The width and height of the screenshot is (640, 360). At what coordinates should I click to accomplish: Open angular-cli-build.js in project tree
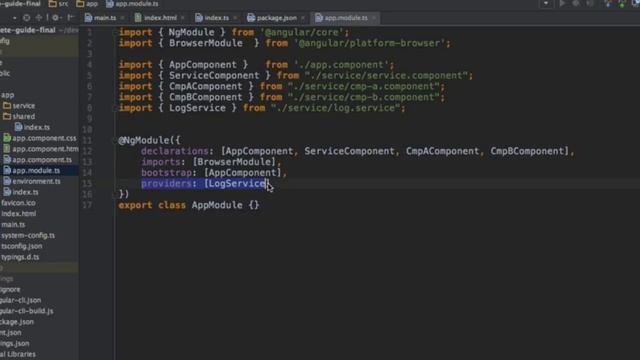click(27, 311)
